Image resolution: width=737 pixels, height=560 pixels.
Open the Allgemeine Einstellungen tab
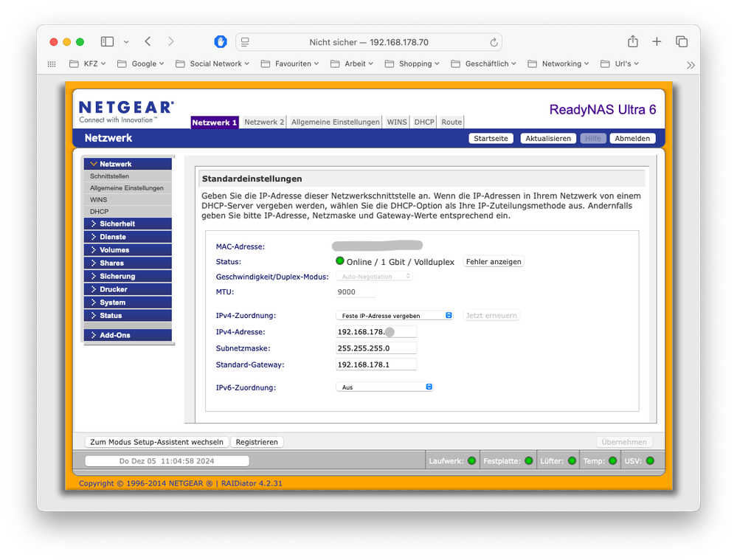[x=336, y=122]
